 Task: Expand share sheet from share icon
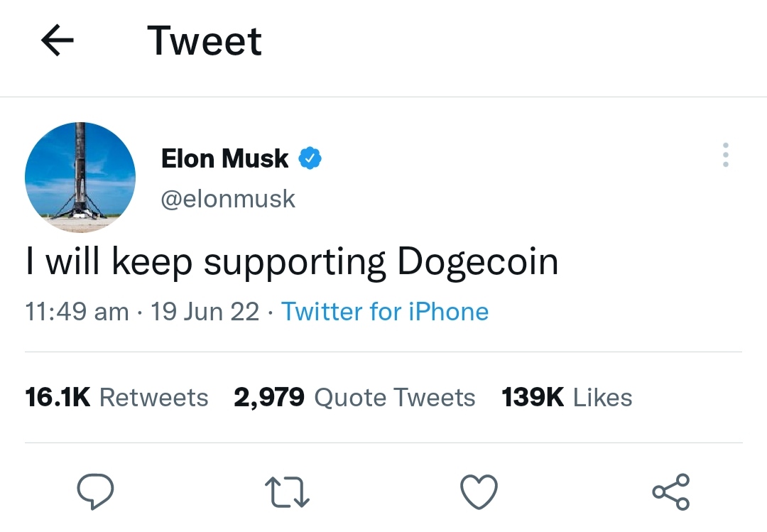(x=671, y=489)
